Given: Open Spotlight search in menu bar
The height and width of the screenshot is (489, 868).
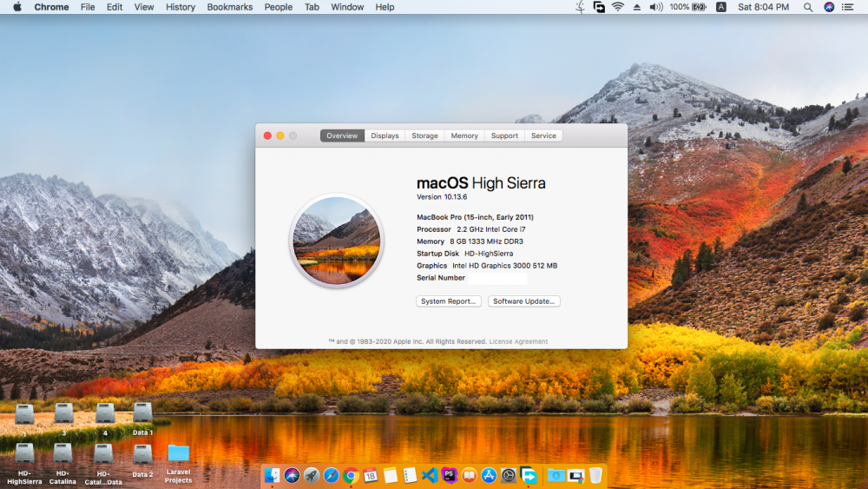Looking at the screenshot, I should tap(808, 7).
